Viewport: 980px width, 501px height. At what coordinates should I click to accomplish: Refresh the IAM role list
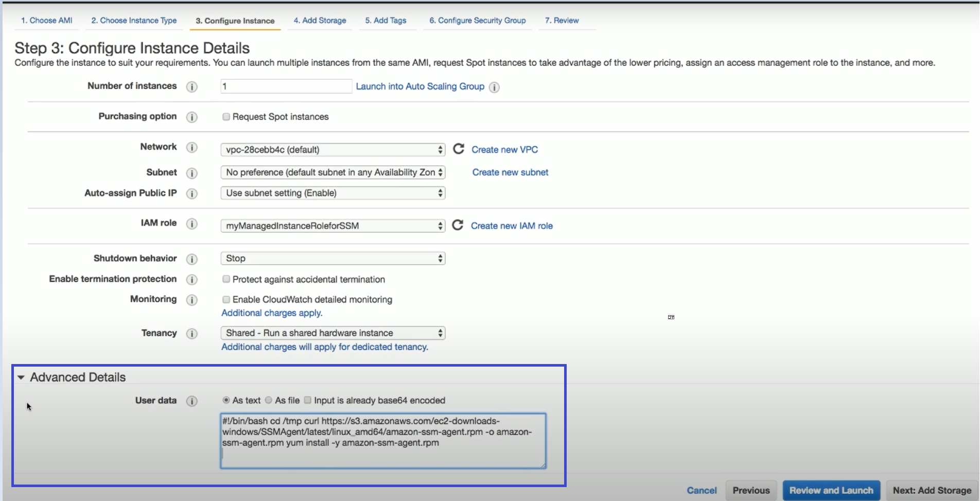coord(458,226)
